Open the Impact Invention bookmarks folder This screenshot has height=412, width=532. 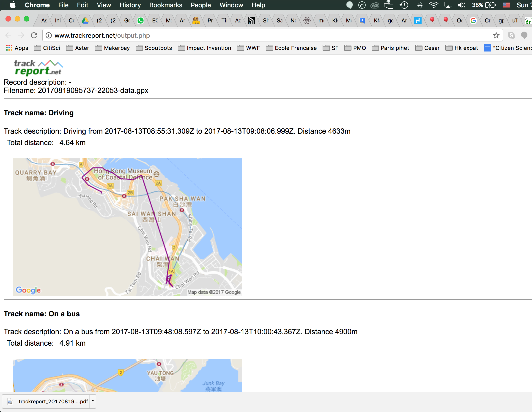coord(204,48)
